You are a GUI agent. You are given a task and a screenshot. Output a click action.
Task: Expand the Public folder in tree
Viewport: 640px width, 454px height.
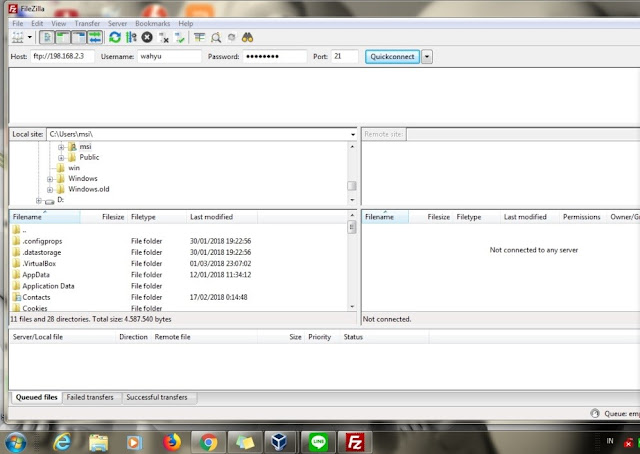61,158
